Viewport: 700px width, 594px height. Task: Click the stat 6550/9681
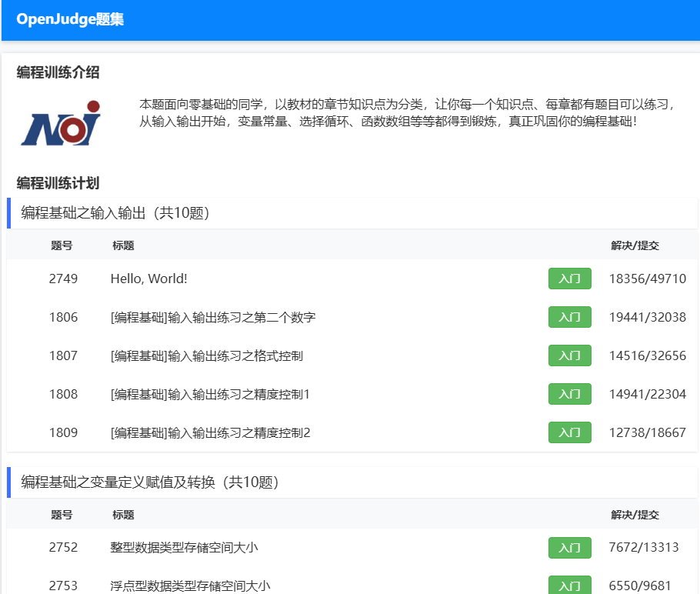point(640,586)
